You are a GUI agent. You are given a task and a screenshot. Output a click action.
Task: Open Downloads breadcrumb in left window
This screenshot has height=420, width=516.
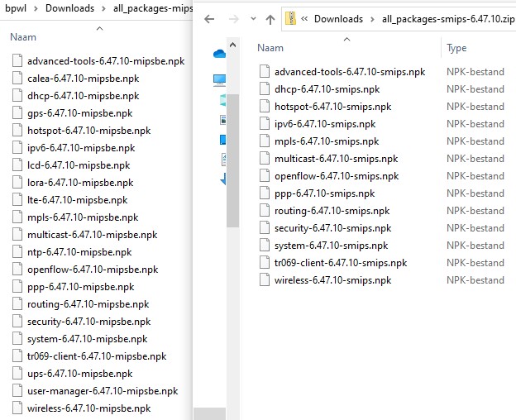(x=69, y=8)
